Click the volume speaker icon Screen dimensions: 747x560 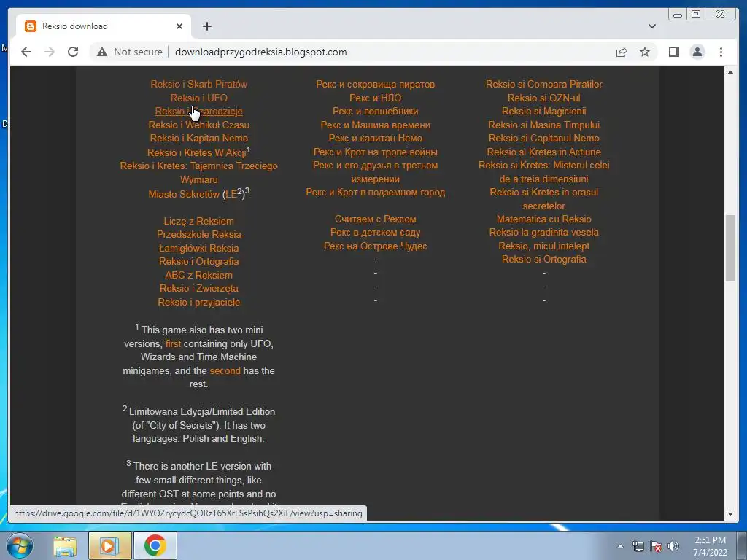coord(673,547)
